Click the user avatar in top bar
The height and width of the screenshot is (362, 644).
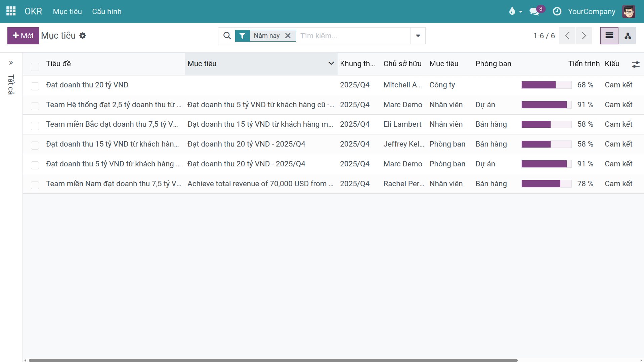pos(629,11)
